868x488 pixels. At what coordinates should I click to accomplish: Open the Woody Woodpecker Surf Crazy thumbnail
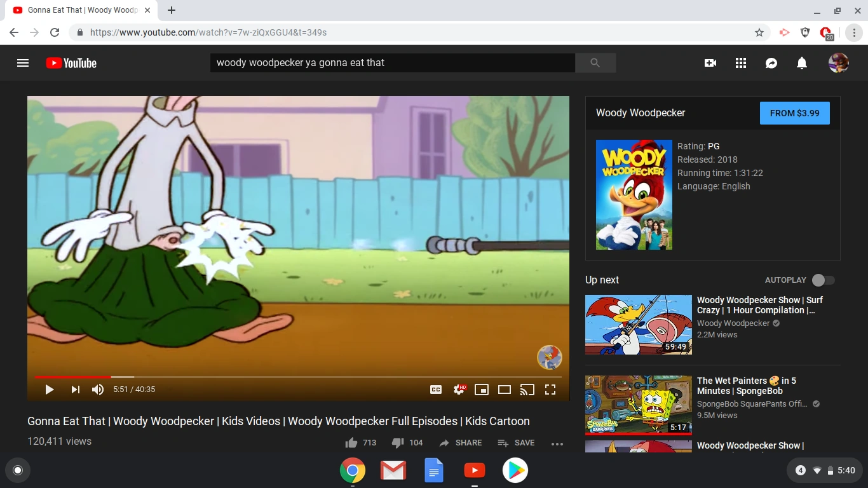click(x=638, y=324)
